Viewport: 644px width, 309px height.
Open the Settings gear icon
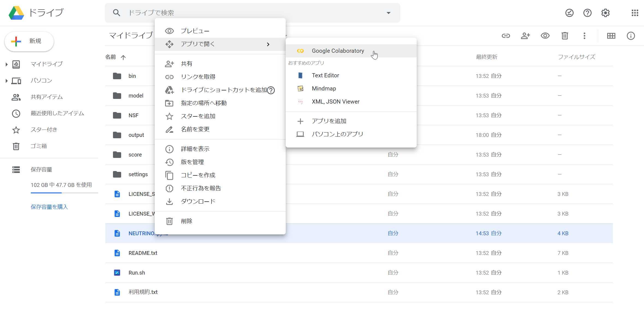(606, 13)
